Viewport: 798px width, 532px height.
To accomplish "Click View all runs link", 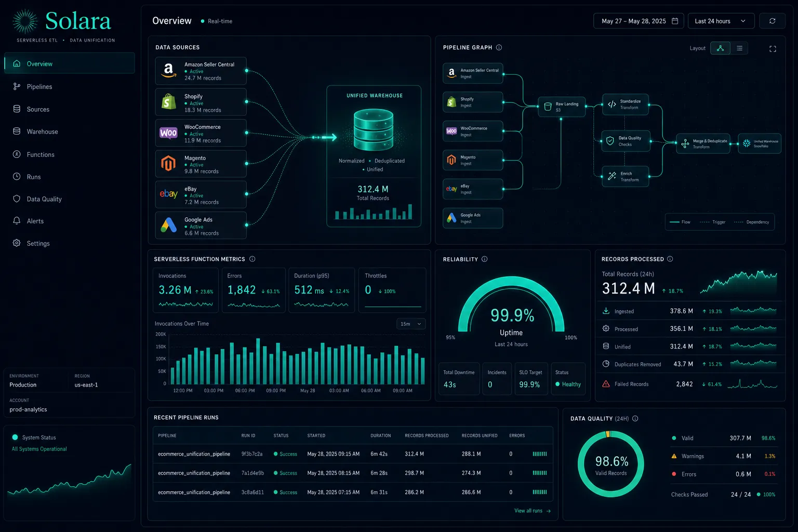I will [x=533, y=511].
